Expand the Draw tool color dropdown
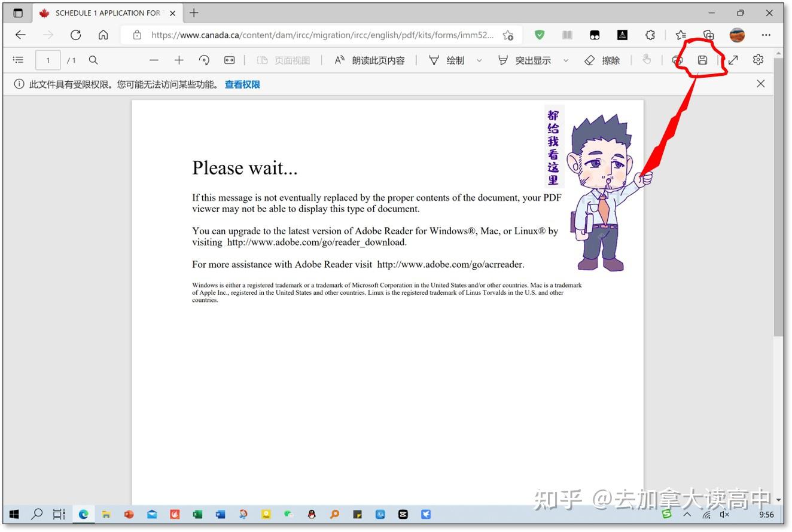Image resolution: width=792 pixels, height=532 pixels. point(479,60)
